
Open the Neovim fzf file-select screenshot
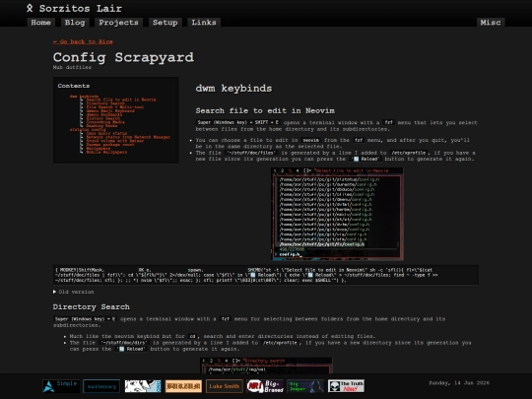point(337,214)
